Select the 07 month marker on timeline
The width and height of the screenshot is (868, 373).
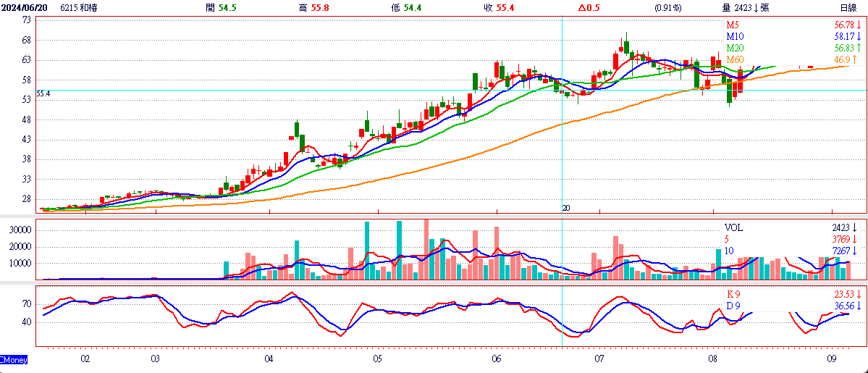tap(599, 359)
